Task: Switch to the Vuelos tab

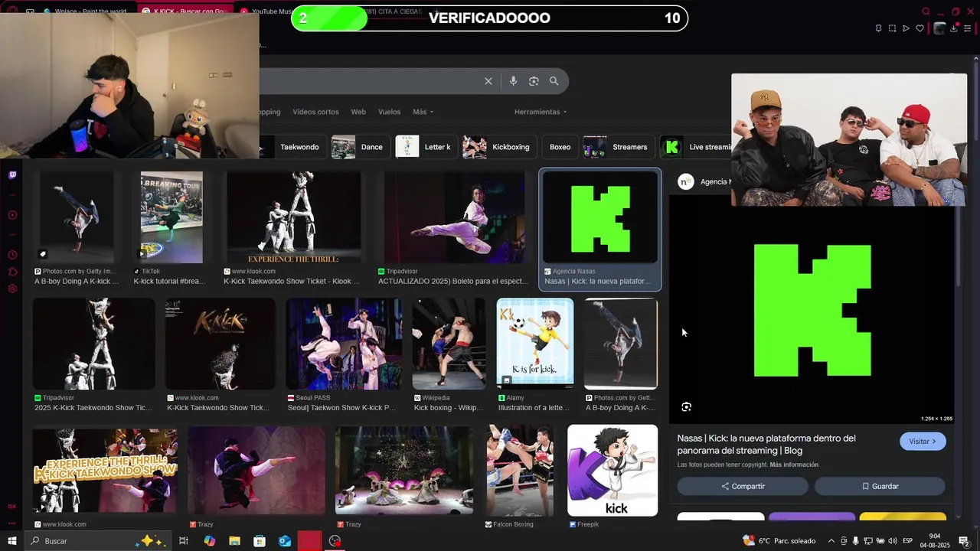Action: click(x=389, y=112)
